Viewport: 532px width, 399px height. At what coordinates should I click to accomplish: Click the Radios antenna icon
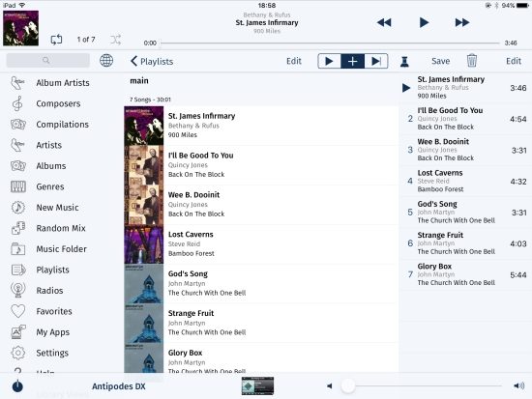click(x=18, y=291)
